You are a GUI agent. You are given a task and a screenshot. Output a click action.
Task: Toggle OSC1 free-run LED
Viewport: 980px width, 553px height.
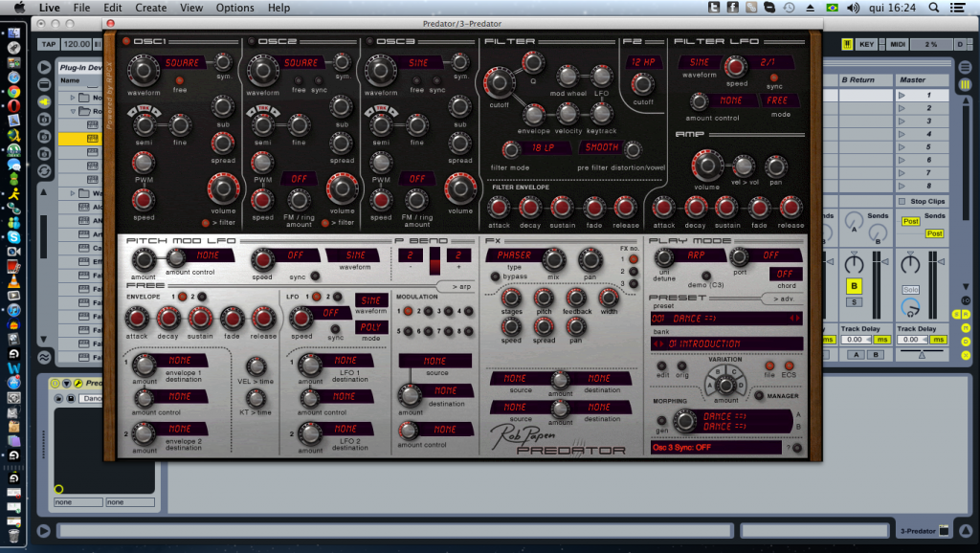(179, 80)
